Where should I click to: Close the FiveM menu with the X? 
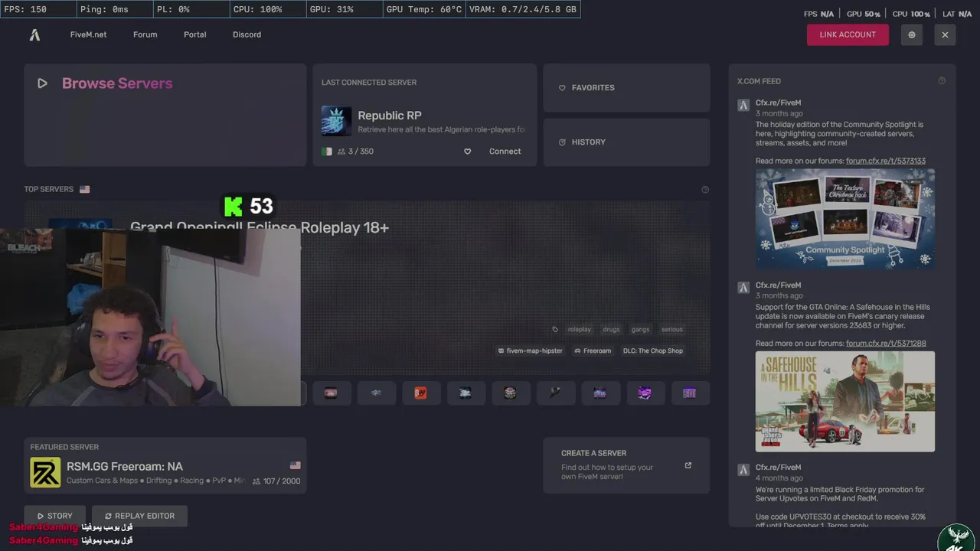pos(945,34)
